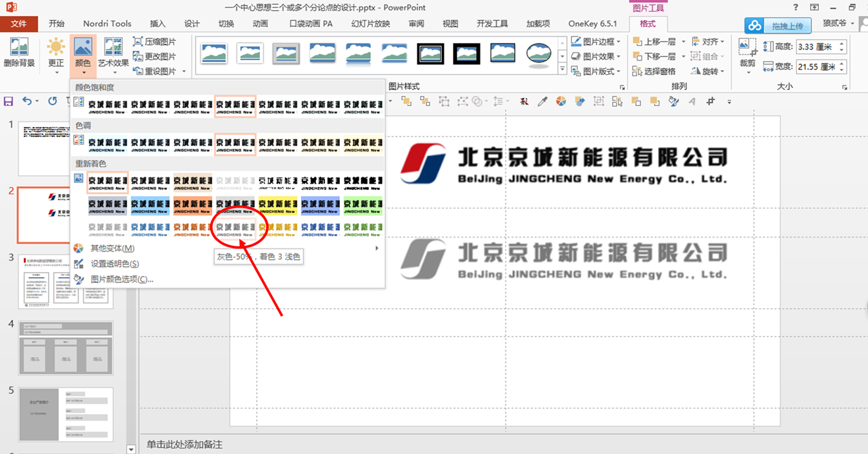The height and width of the screenshot is (454, 868).
Task: Click the eyedropper icon in quick toolbar
Action: click(542, 101)
